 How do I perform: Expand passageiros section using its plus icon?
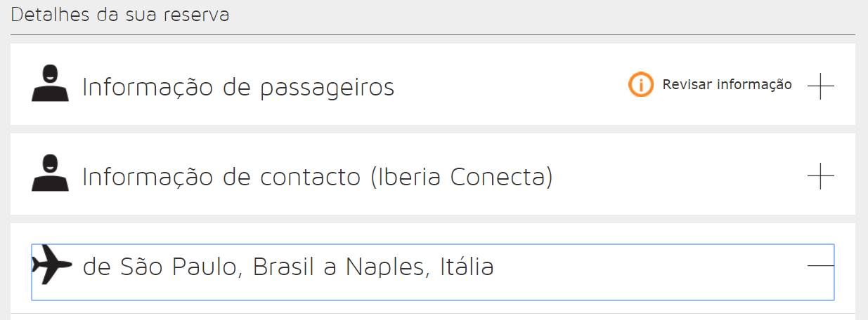coord(820,86)
